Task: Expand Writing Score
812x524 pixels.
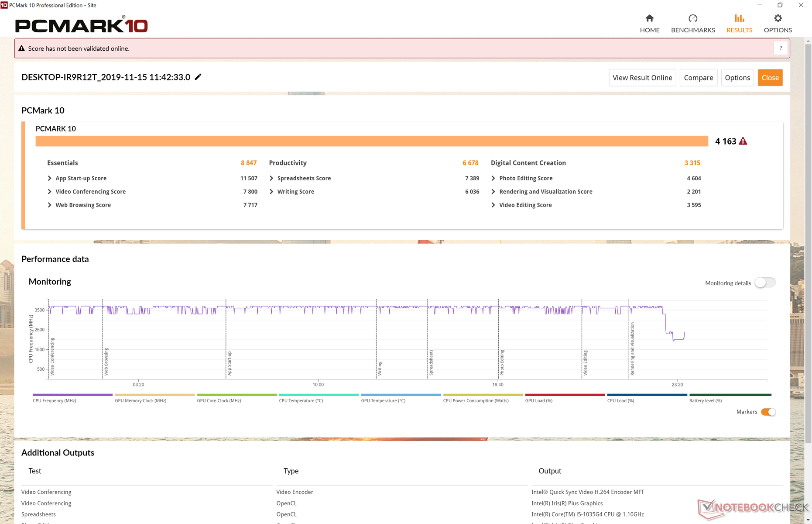Action: point(271,192)
